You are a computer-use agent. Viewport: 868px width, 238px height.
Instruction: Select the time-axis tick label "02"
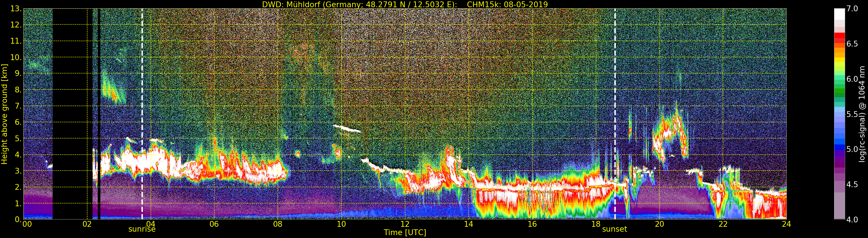pos(87,224)
